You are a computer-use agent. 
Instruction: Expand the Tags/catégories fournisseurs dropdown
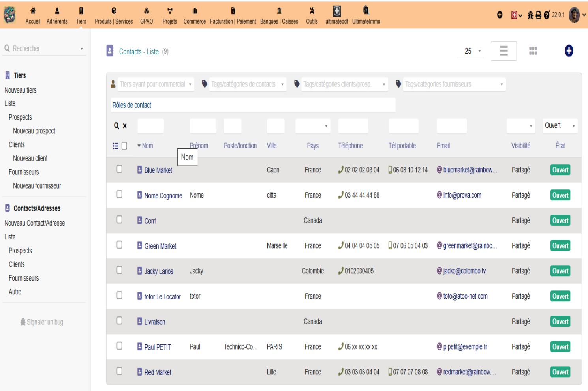454,84
